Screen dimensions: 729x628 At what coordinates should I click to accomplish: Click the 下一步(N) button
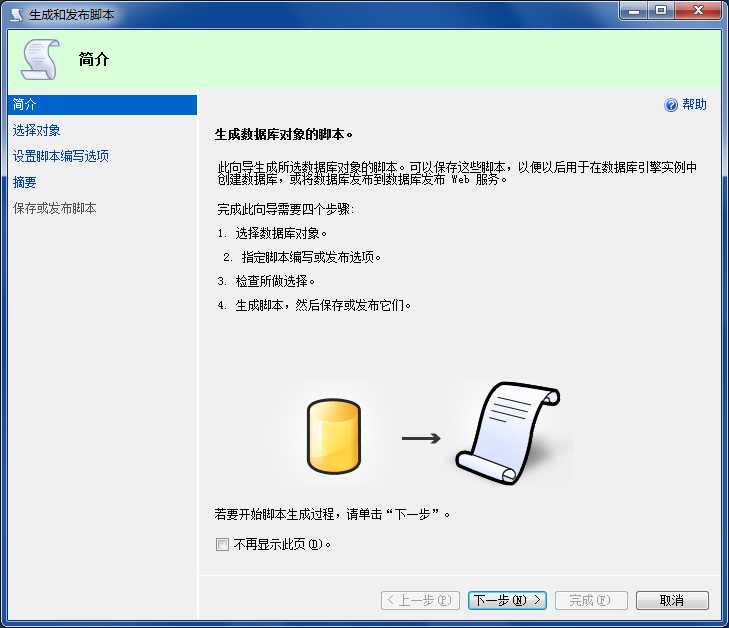[x=507, y=601]
